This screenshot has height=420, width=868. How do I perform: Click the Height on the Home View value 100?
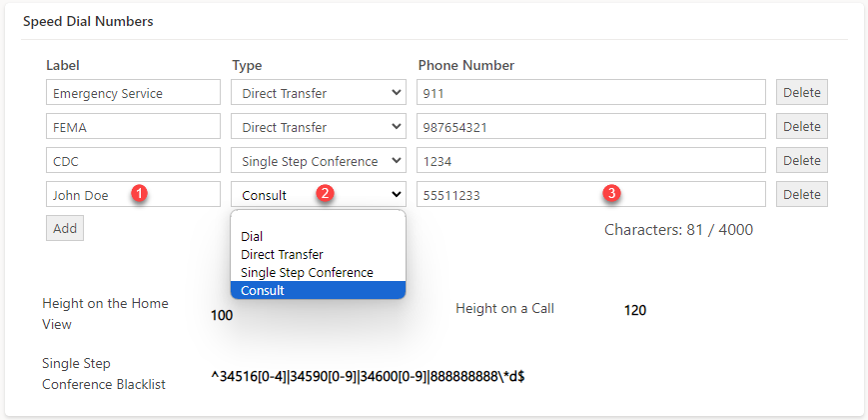(222, 316)
